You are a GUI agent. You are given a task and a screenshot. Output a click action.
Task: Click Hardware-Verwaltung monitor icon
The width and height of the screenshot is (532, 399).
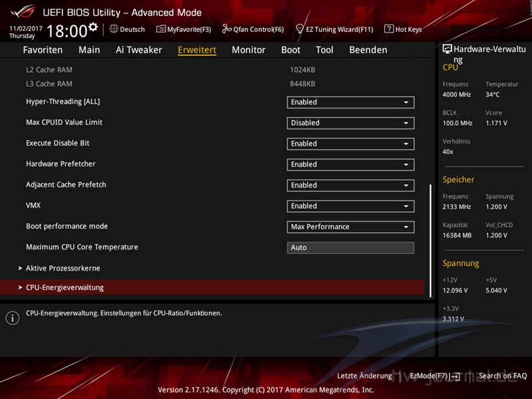tap(448, 49)
